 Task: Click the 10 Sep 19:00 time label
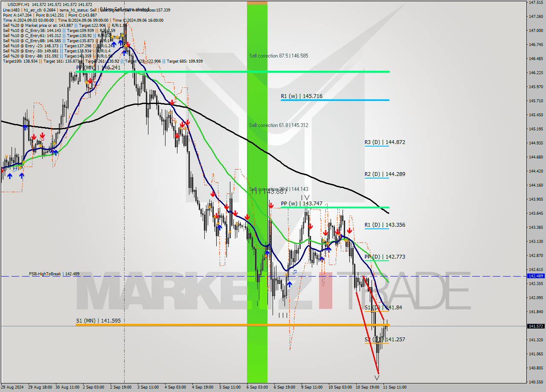(368, 387)
